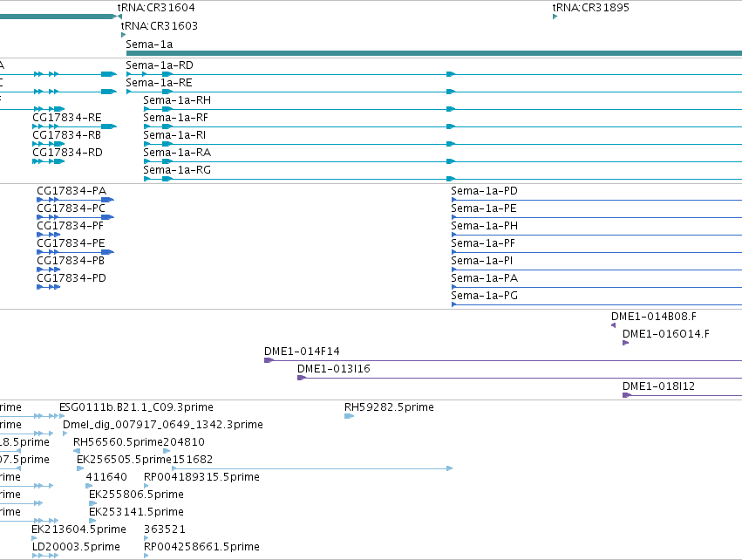Click the DME1-018I12 start exon glyph
Screen dimensions: 742x560
pos(627,395)
